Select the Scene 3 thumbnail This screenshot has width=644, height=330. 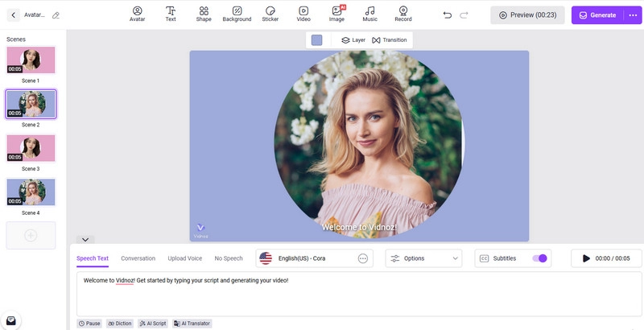[31, 148]
